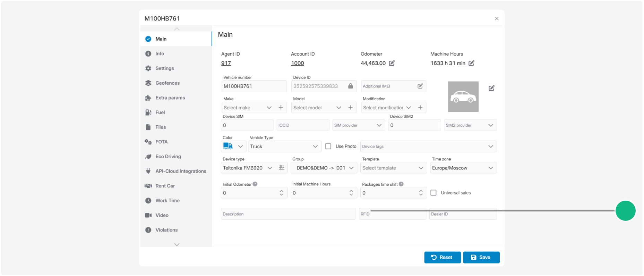Image resolution: width=644 pixels, height=276 pixels.
Task: Open the vehicle Color icon picker
Action: [x=234, y=147]
